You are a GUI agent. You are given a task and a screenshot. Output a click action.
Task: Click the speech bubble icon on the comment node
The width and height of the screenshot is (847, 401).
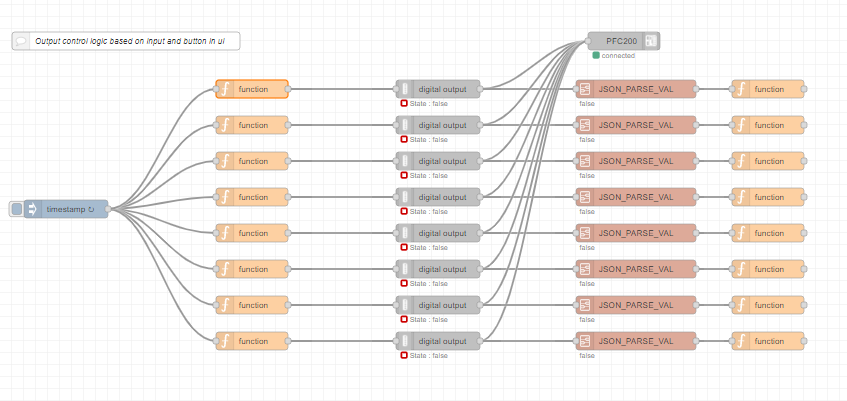21,41
